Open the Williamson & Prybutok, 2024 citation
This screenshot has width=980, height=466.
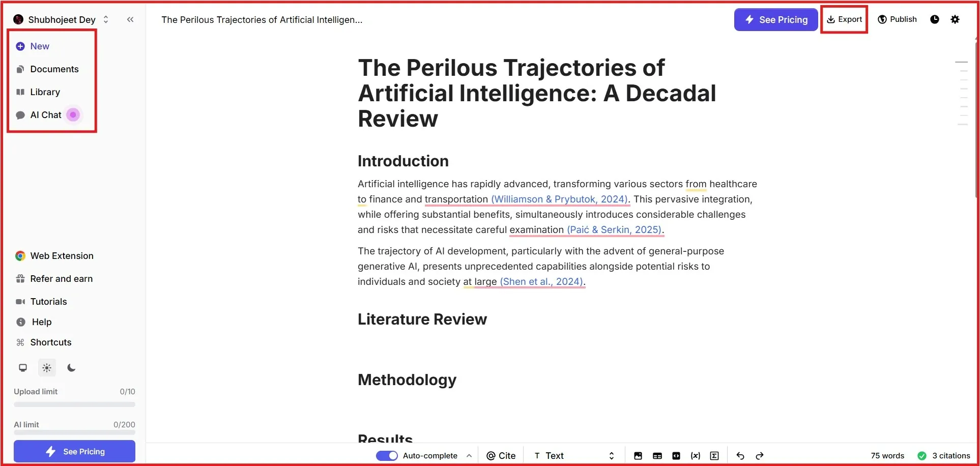[559, 199]
